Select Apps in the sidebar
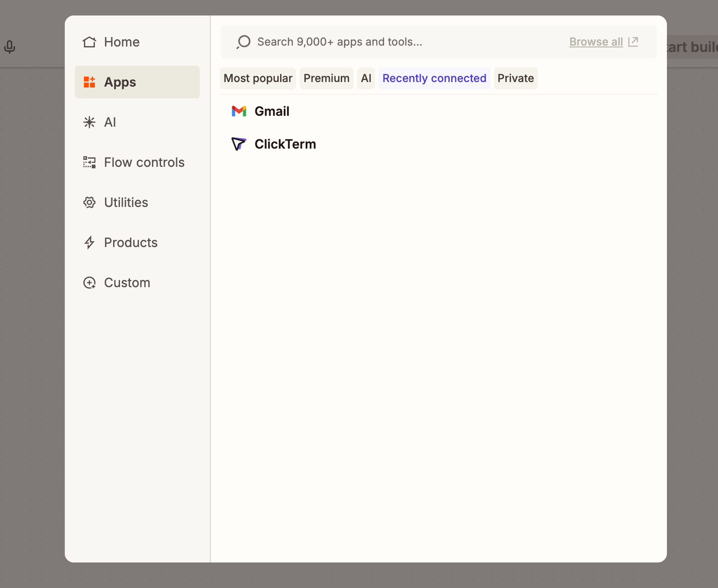 (137, 82)
